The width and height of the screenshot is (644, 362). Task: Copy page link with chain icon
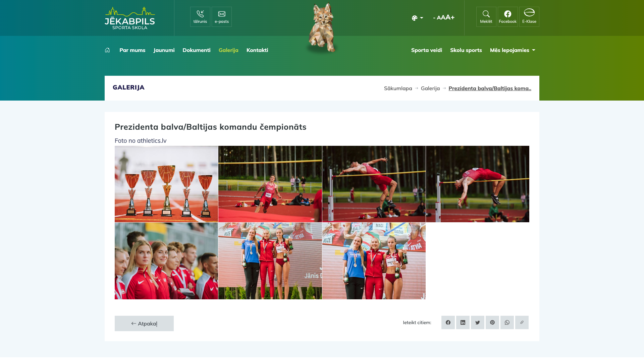coord(522,322)
